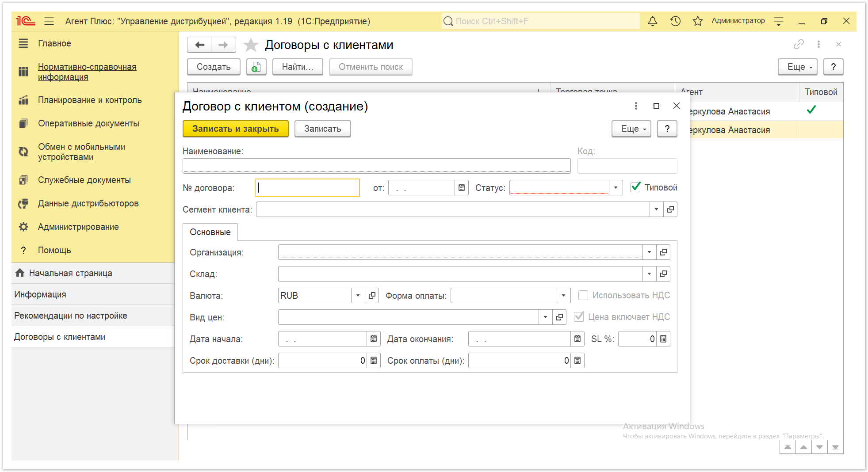
Task: Open the history clock icon
Action: [x=675, y=21]
